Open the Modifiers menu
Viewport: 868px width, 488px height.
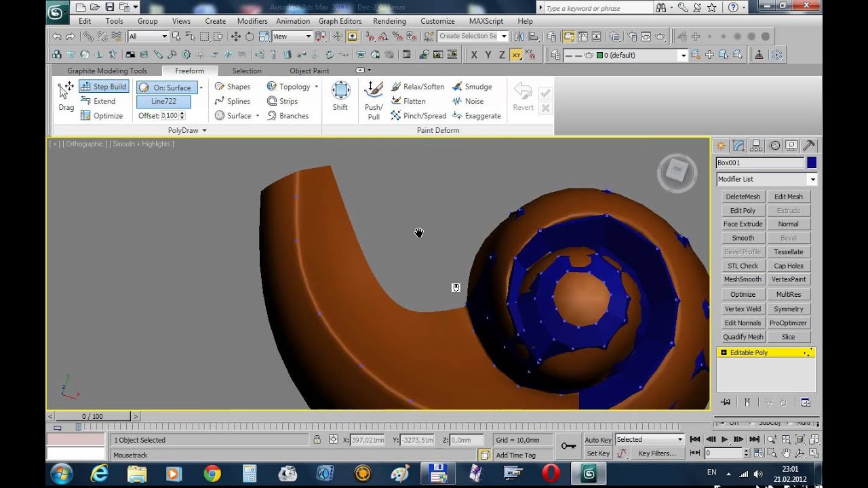[252, 21]
